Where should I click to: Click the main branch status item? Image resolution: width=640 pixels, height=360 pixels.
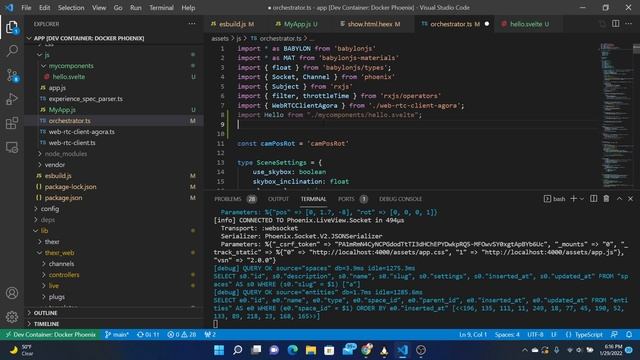click(117, 335)
